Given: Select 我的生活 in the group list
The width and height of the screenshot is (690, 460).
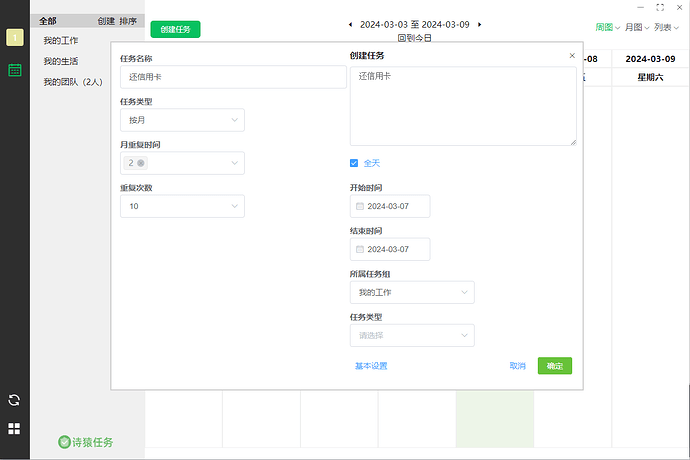Looking at the screenshot, I should tap(61, 61).
